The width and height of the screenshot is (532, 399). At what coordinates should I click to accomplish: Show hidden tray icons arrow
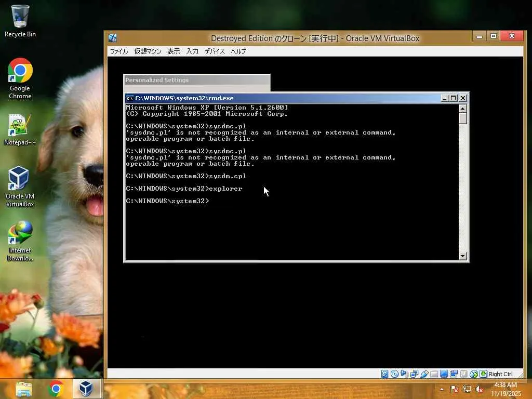coord(442,389)
